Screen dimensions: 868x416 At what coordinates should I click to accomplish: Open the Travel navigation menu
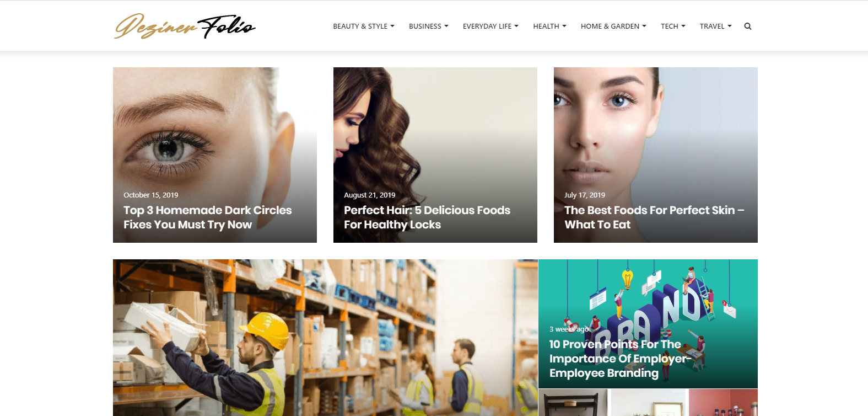click(x=716, y=26)
